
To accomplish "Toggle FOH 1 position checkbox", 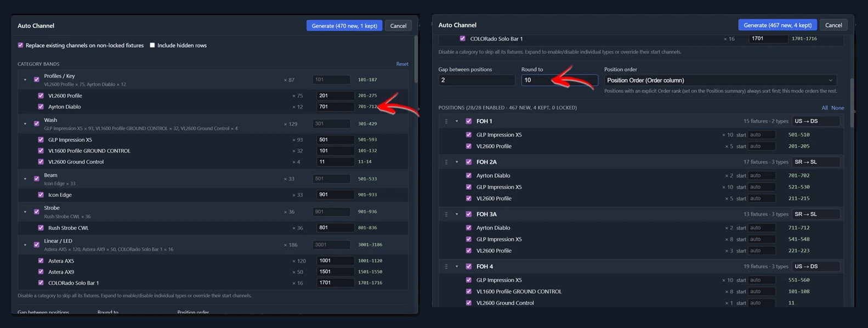I will [468, 121].
